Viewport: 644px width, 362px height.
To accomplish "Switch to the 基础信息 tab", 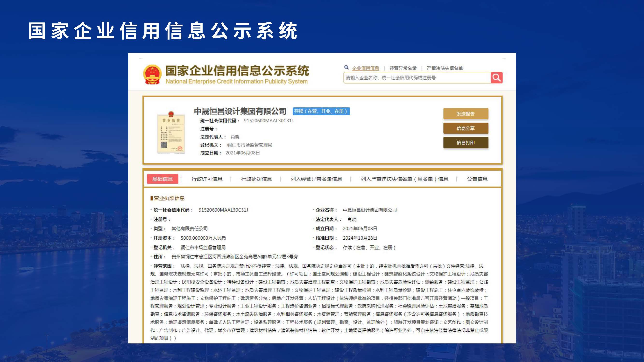I will (163, 179).
